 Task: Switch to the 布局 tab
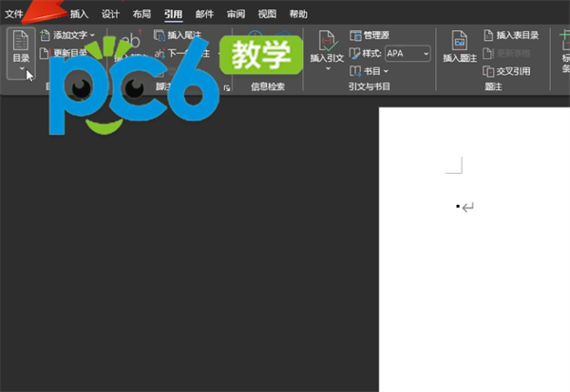(142, 14)
